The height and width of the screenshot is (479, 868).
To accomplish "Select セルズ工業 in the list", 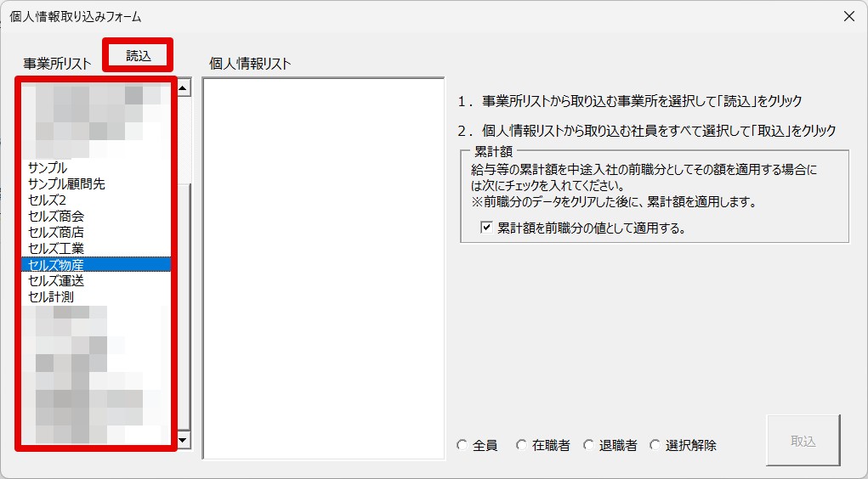I will click(x=56, y=249).
